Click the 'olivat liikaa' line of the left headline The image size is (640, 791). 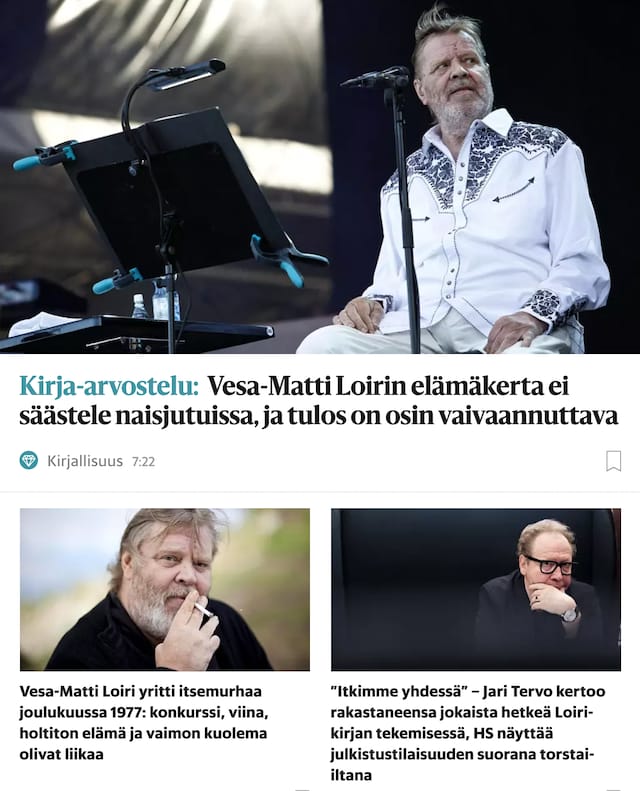(62, 754)
